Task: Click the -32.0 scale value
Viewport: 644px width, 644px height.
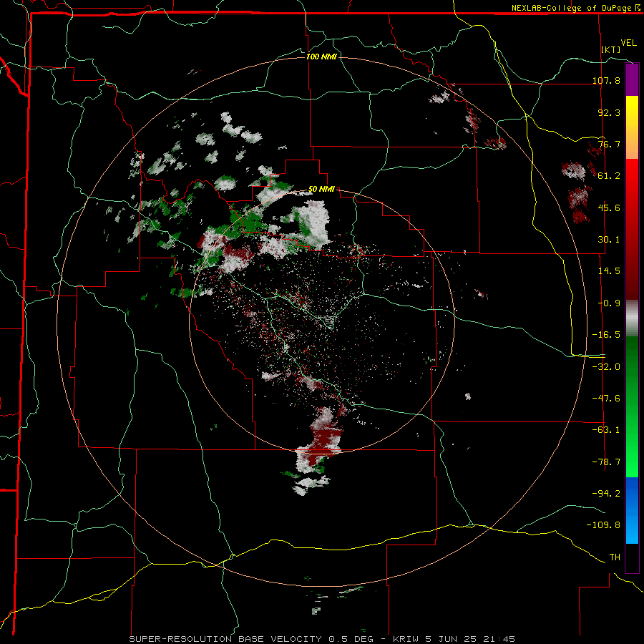Action: click(x=606, y=367)
